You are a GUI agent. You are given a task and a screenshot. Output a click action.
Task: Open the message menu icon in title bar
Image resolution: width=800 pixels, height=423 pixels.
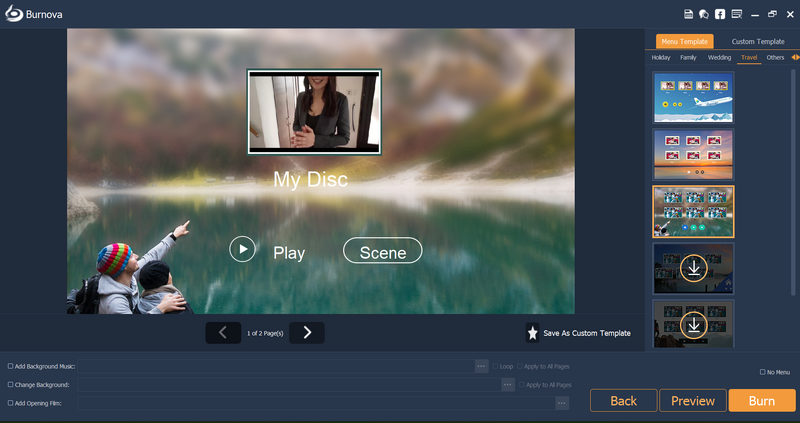point(737,14)
